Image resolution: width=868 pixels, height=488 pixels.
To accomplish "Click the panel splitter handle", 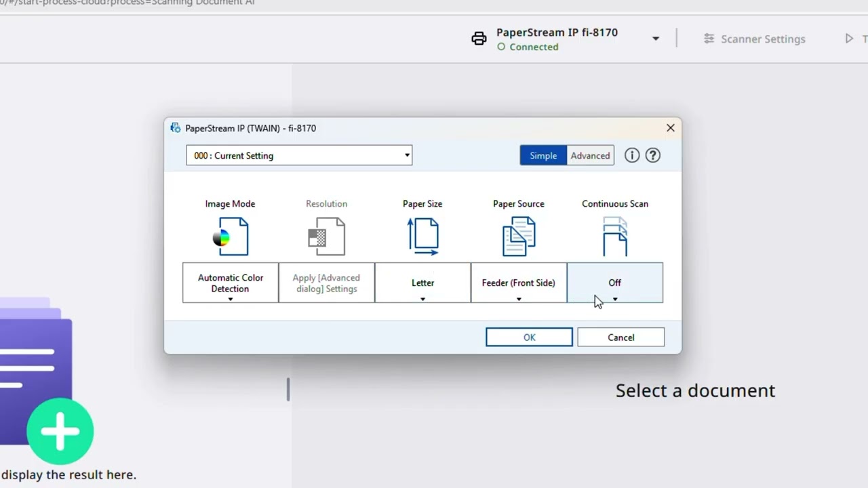I will 288,390.
